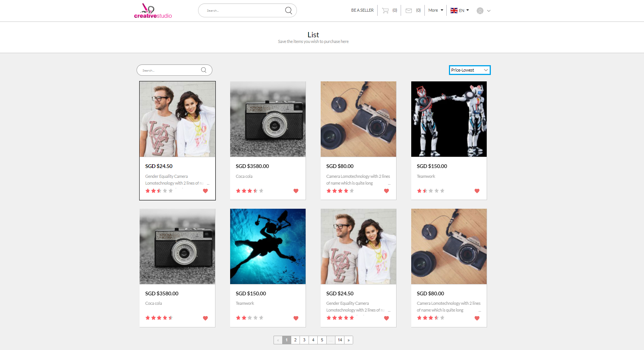Click the magnifier icon in top search bar

(288, 11)
